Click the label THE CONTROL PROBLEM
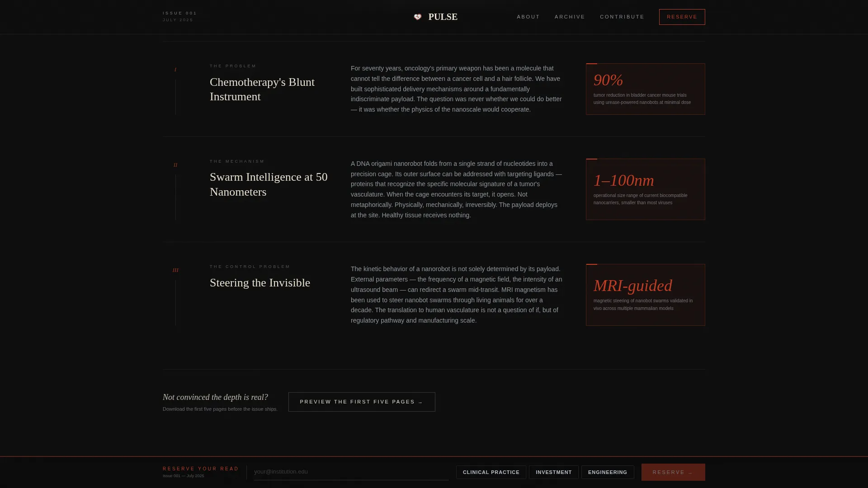 pyautogui.click(x=250, y=267)
